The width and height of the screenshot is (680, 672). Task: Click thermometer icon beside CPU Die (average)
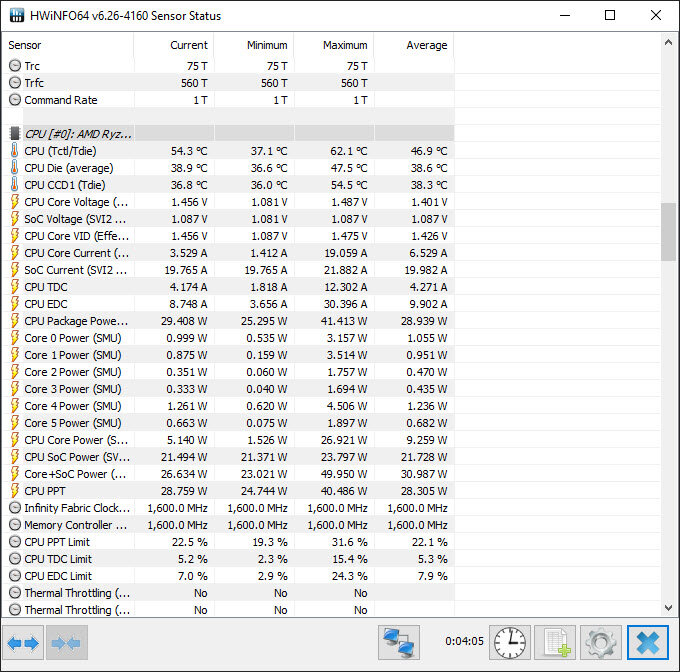tap(15, 168)
